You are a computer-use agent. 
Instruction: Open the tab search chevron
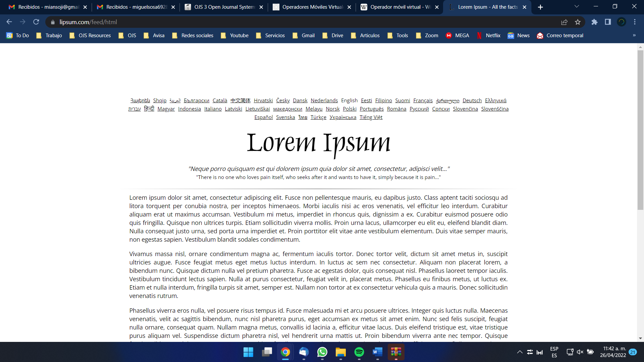click(x=577, y=6)
